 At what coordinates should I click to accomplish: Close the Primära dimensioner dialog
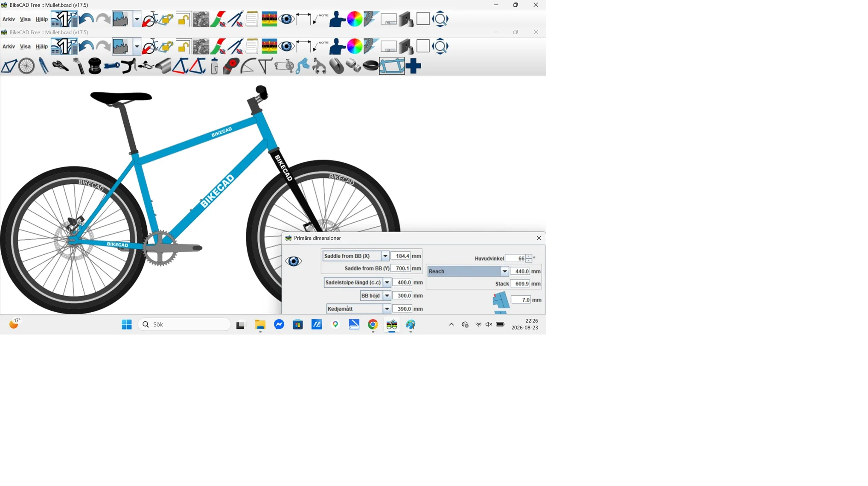(x=539, y=238)
